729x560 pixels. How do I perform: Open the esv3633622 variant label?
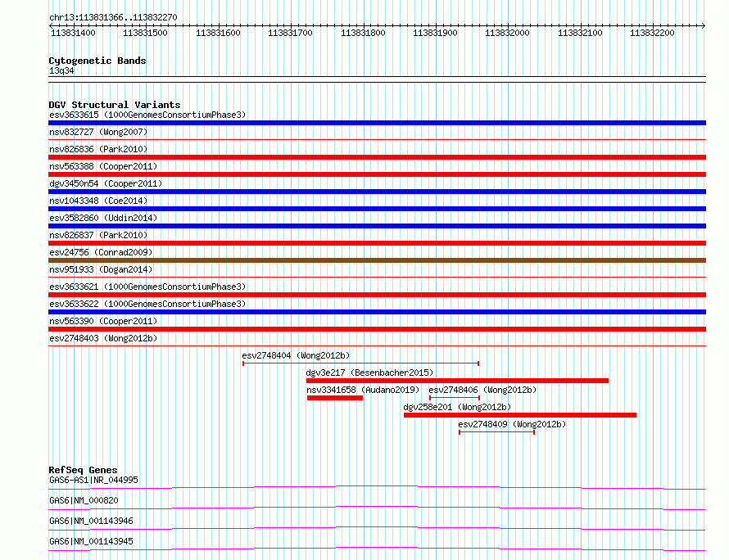(x=147, y=304)
